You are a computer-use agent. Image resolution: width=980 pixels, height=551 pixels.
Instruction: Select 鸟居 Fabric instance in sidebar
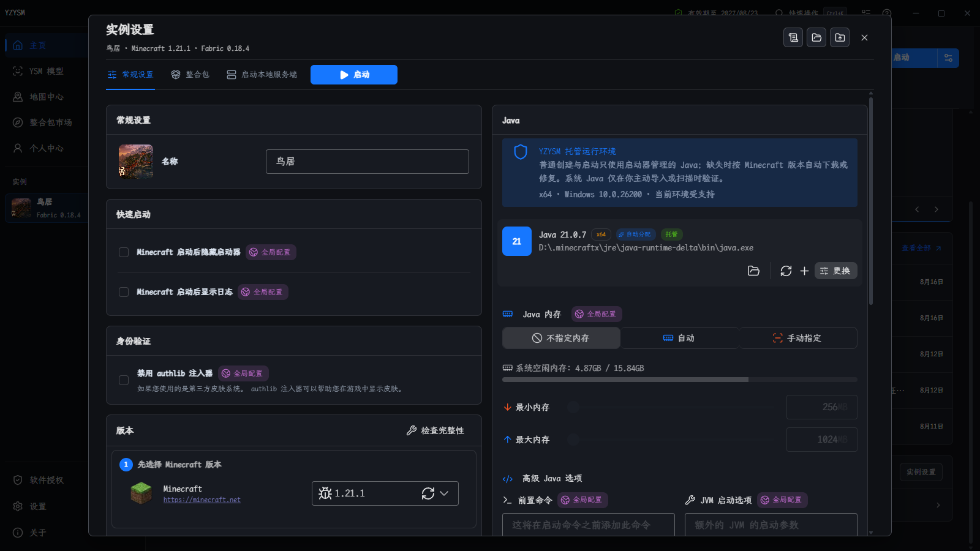[x=48, y=208]
